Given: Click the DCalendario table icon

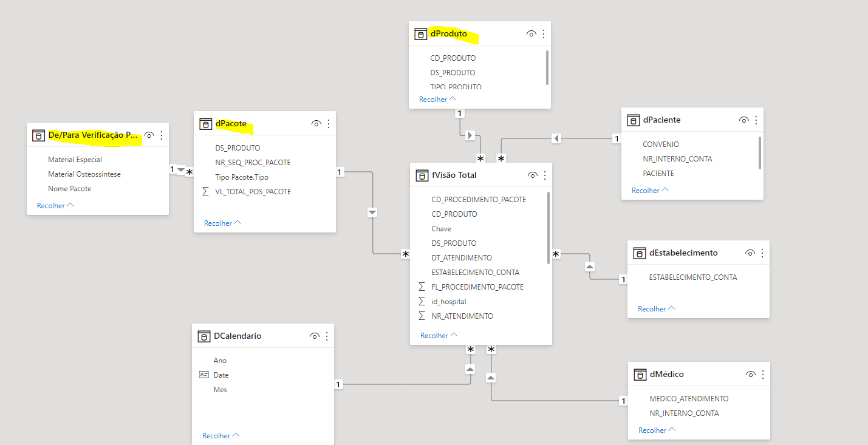Looking at the screenshot, I should point(203,336).
